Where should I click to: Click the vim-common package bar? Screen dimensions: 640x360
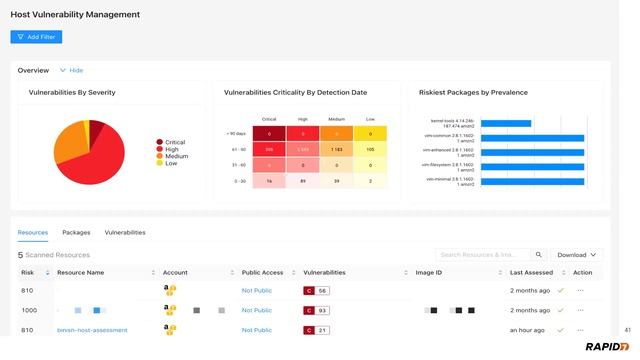[x=533, y=138]
